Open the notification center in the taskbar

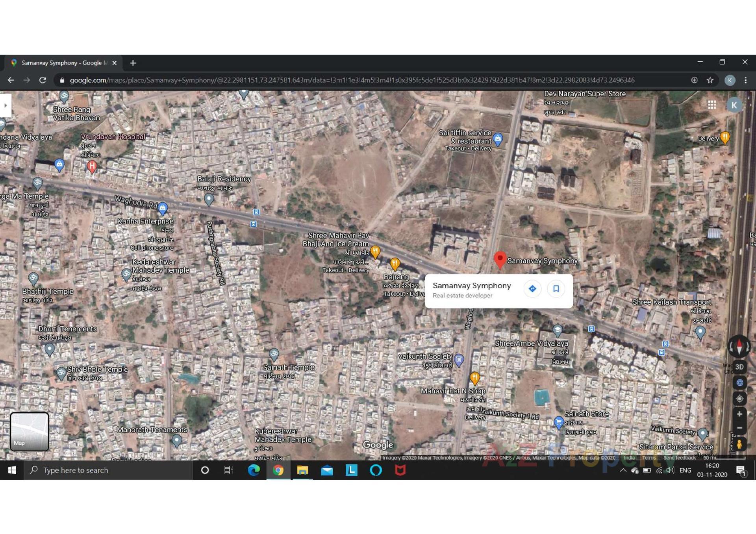point(740,470)
